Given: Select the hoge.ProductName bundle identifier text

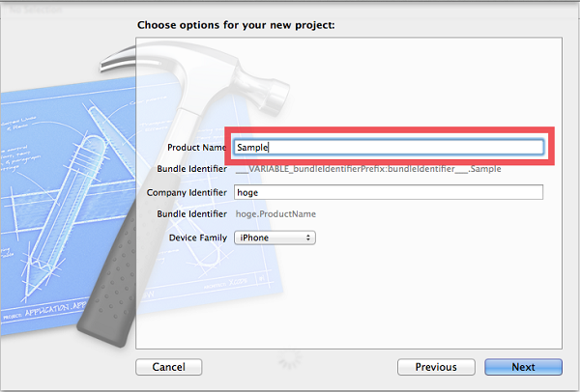Looking at the screenshot, I should pyautogui.click(x=275, y=214).
